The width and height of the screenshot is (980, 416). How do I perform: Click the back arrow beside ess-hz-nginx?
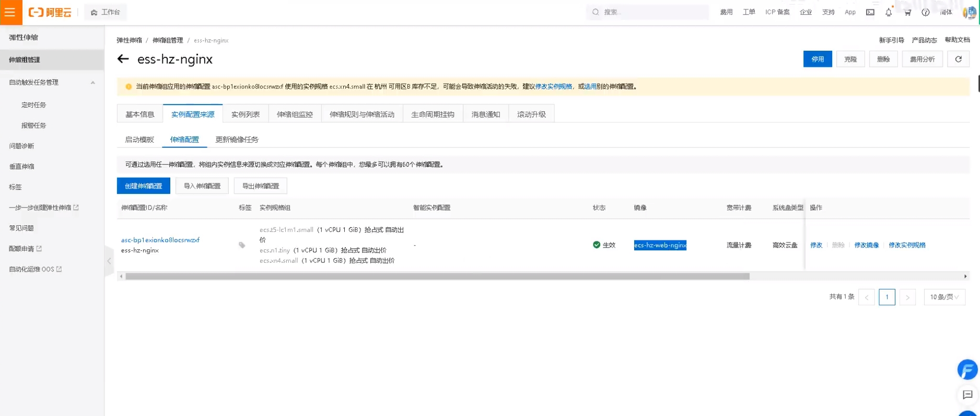click(123, 59)
